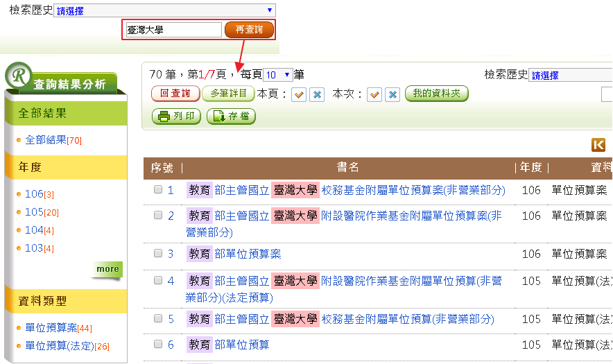This screenshot has width=613, height=364.
Task: Filter by 單位預算案[44] type
Action: click(59, 328)
